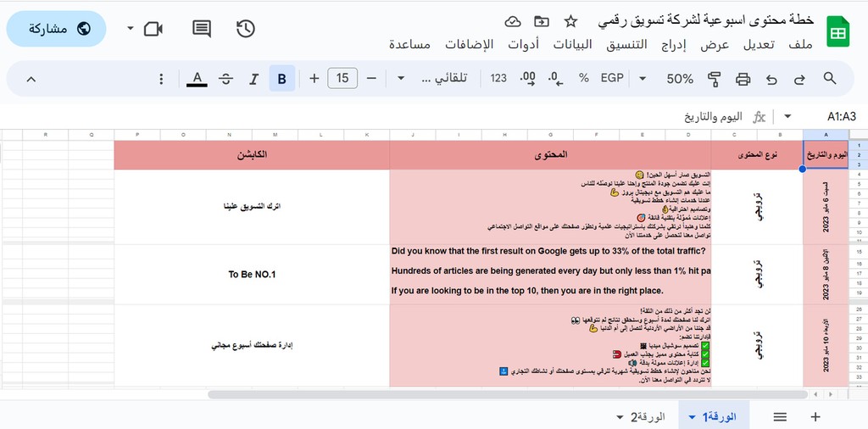
Task: Open the مساعدة menu
Action: click(409, 45)
